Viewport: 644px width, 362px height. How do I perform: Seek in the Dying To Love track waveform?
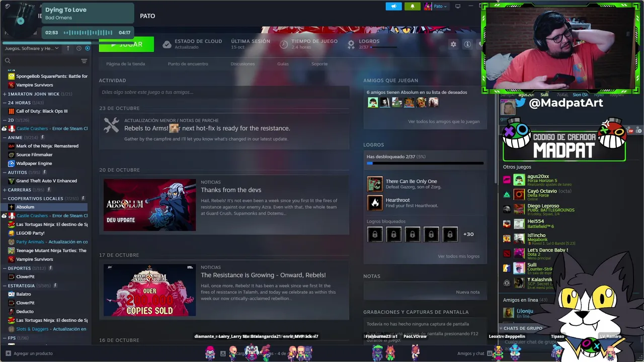pyautogui.click(x=88, y=33)
